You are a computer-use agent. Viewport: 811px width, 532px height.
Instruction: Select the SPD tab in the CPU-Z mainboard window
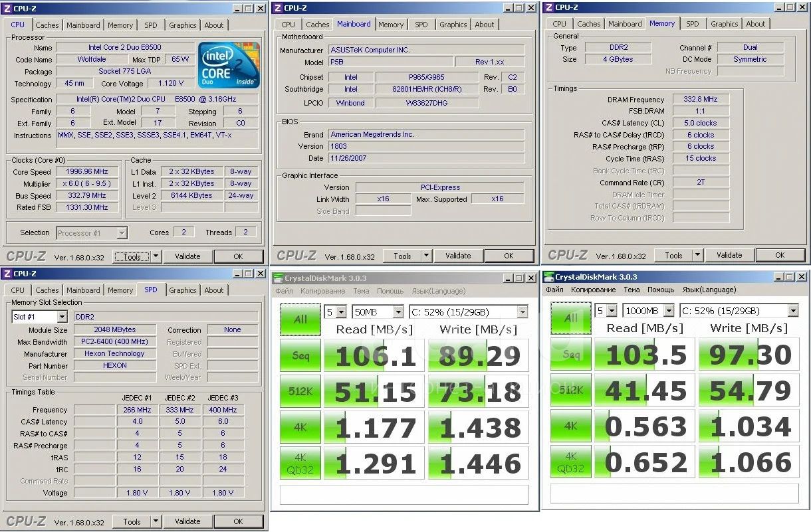[x=421, y=25]
